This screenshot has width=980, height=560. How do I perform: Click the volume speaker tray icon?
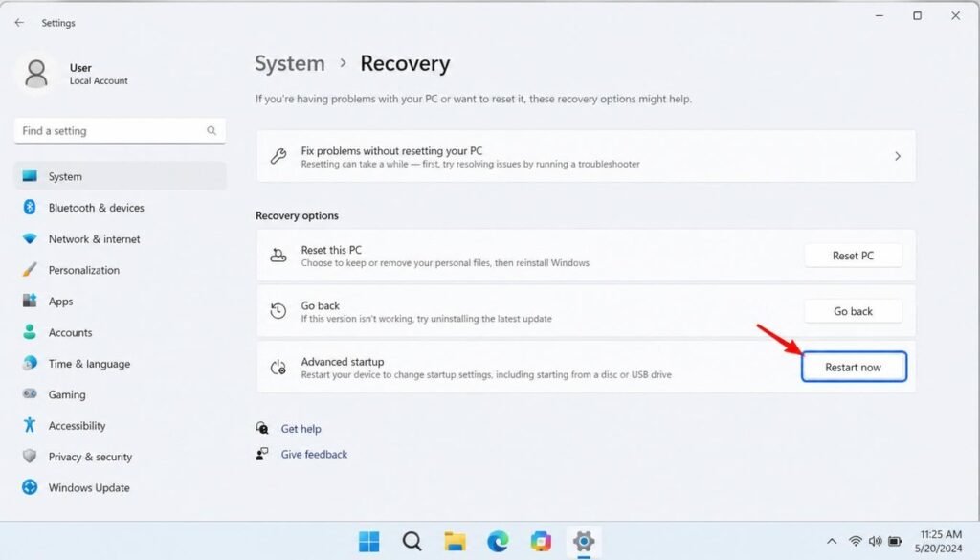click(x=875, y=541)
